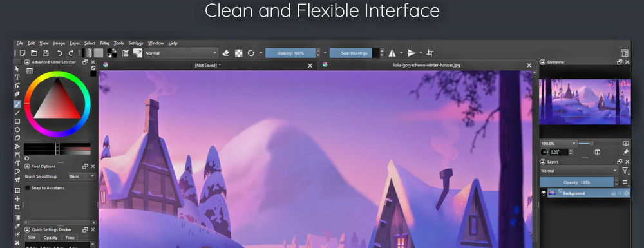This screenshot has height=248, width=644.
Task: Adjust layer Opacity 100% slider
Action: (x=576, y=182)
